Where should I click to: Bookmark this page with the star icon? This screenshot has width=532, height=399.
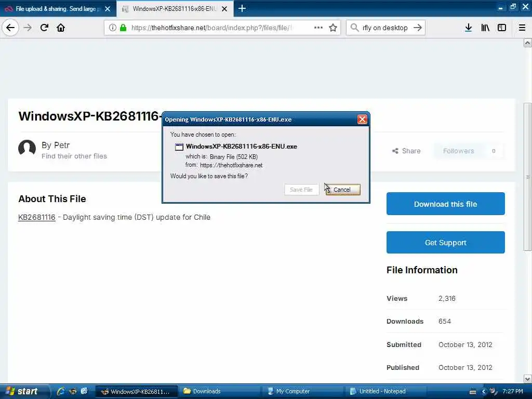click(x=333, y=28)
